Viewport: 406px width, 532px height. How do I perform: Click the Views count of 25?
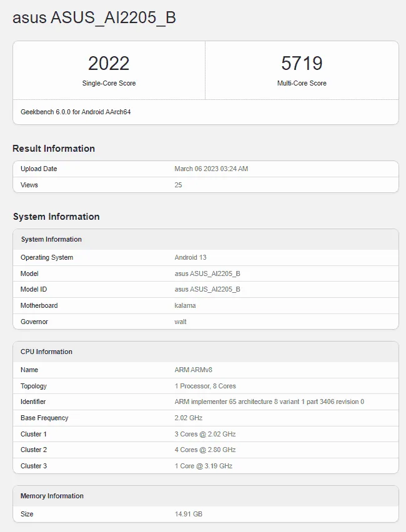click(178, 185)
